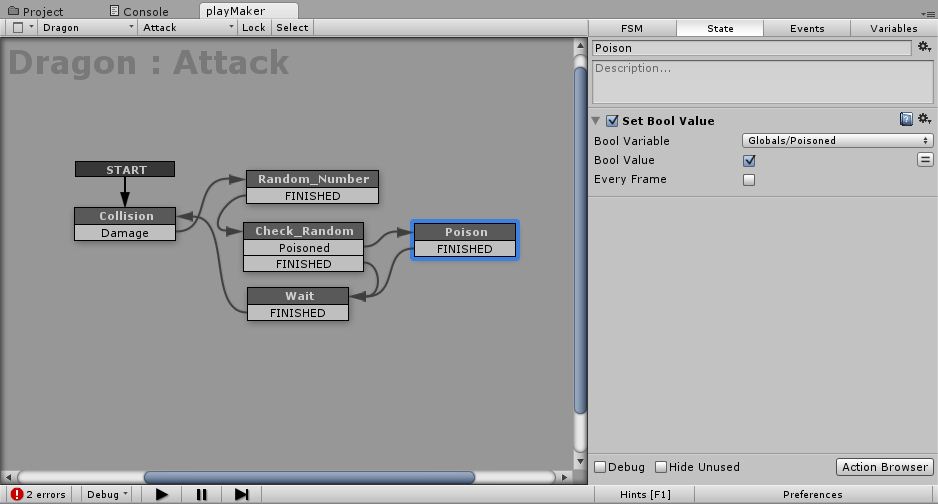Screen dimensions: 938x504
Task: Click the Select toolbar button
Action: pos(292,28)
